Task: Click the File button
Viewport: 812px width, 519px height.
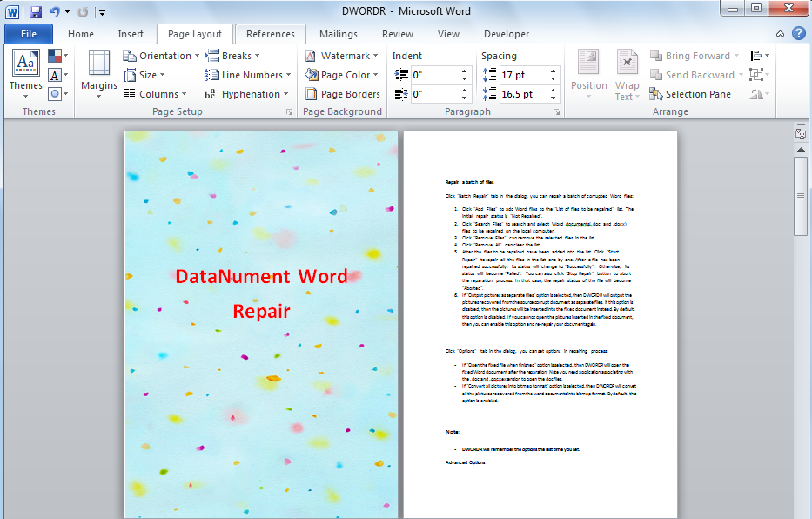Action: pos(28,33)
